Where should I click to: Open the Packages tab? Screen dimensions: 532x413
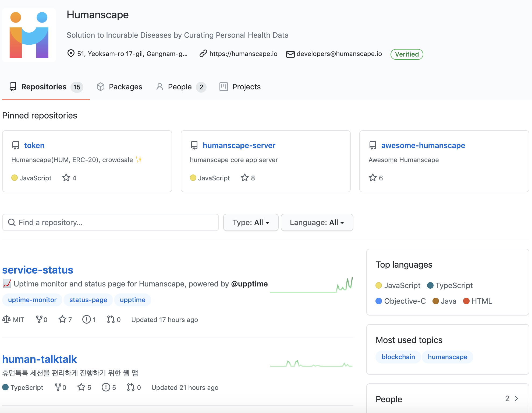coord(119,87)
